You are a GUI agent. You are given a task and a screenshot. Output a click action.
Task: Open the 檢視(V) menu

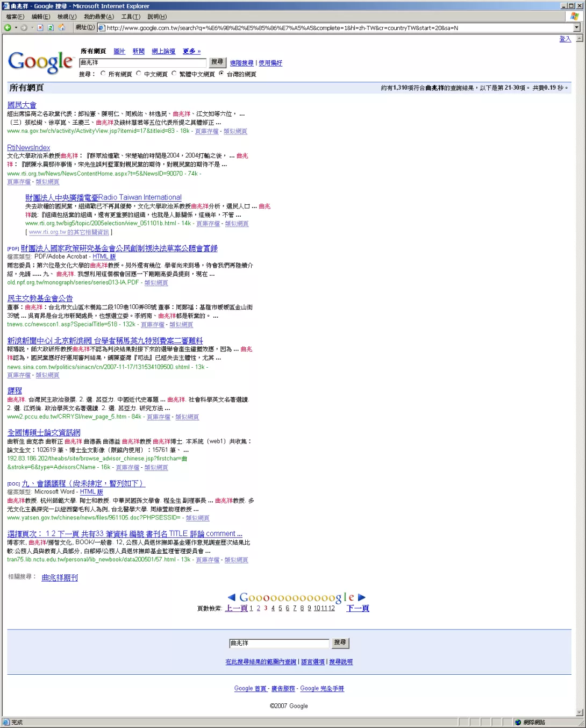(67, 17)
